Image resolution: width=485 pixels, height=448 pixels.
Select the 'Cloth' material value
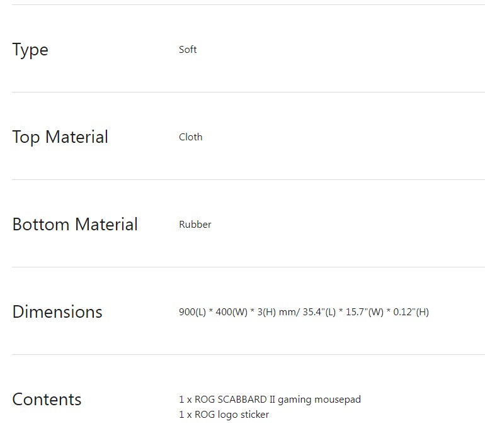click(x=190, y=137)
